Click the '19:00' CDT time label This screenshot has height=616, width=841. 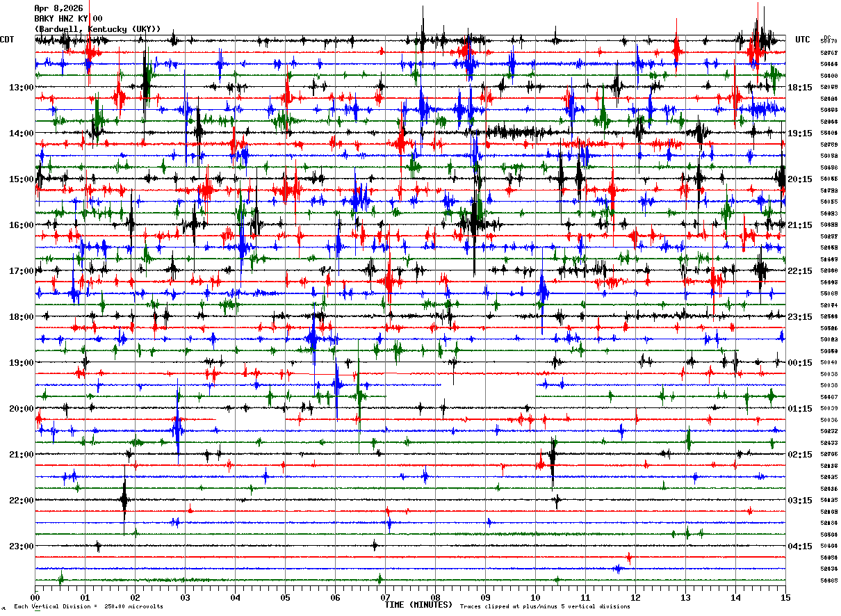pos(22,363)
